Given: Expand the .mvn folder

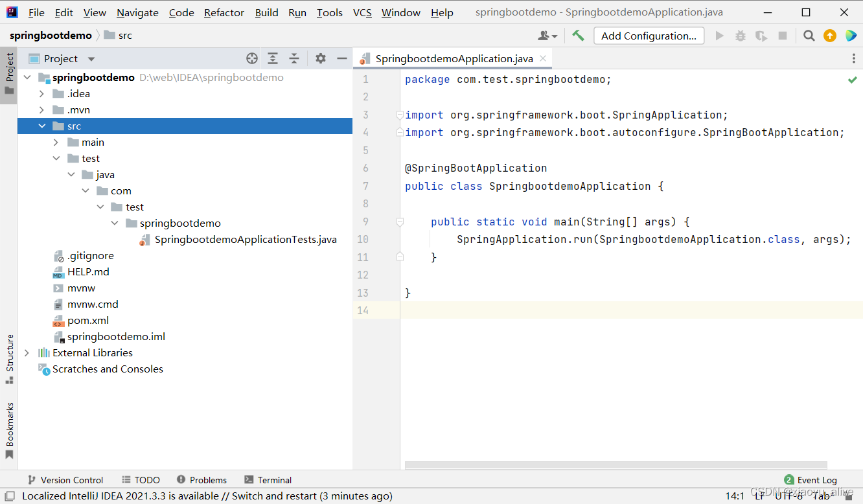Looking at the screenshot, I should coord(42,110).
